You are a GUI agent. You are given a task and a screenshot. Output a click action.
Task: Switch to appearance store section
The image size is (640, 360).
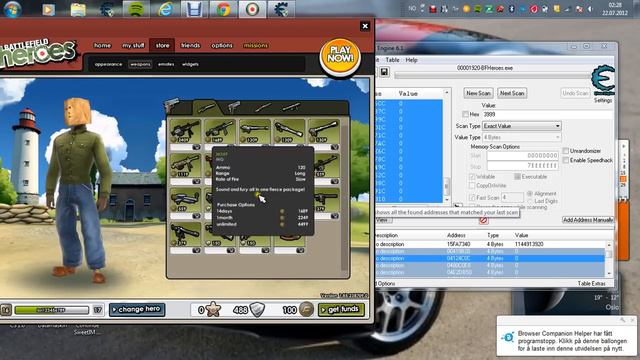tap(108, 64)
